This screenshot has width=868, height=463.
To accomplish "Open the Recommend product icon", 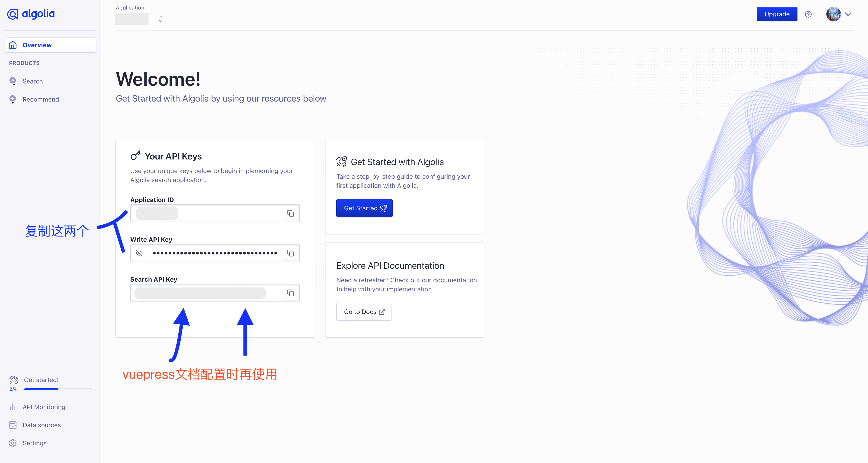I will pyautogui.click(x=12, y=99).
